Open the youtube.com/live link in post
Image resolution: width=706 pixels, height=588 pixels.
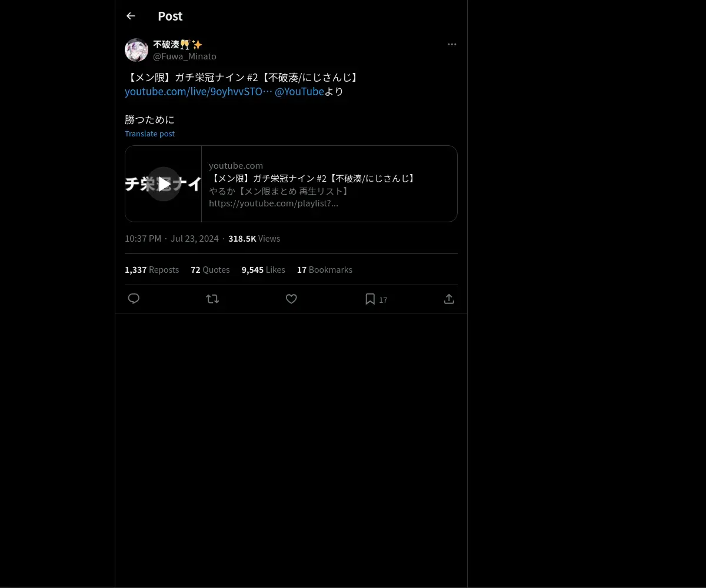coord(198,91)
